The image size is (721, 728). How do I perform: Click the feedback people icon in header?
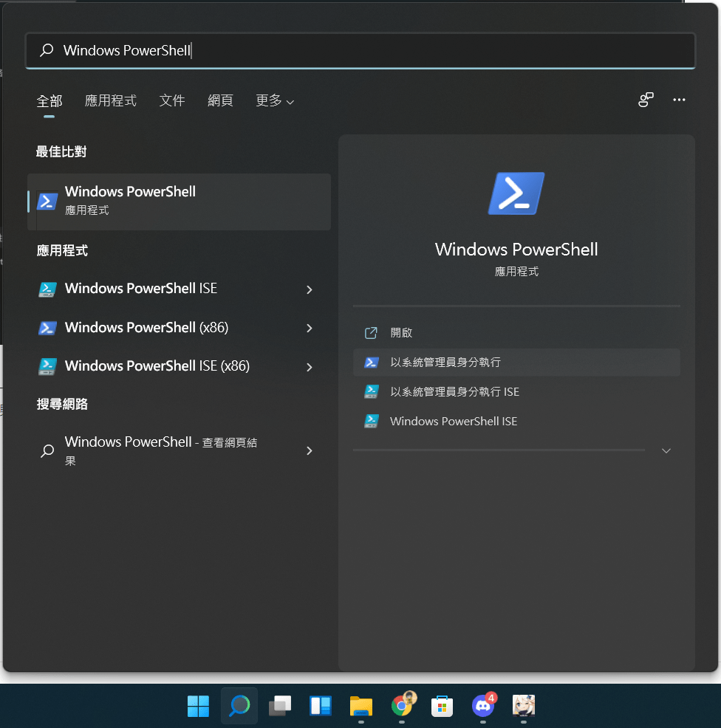pyautogui.click(x=646, y=100)
